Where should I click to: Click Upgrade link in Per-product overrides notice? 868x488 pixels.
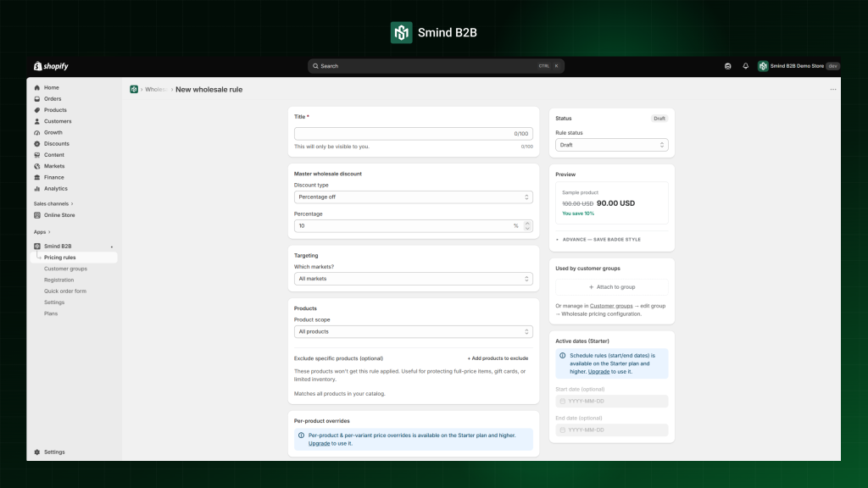click(x=319, y=444)
